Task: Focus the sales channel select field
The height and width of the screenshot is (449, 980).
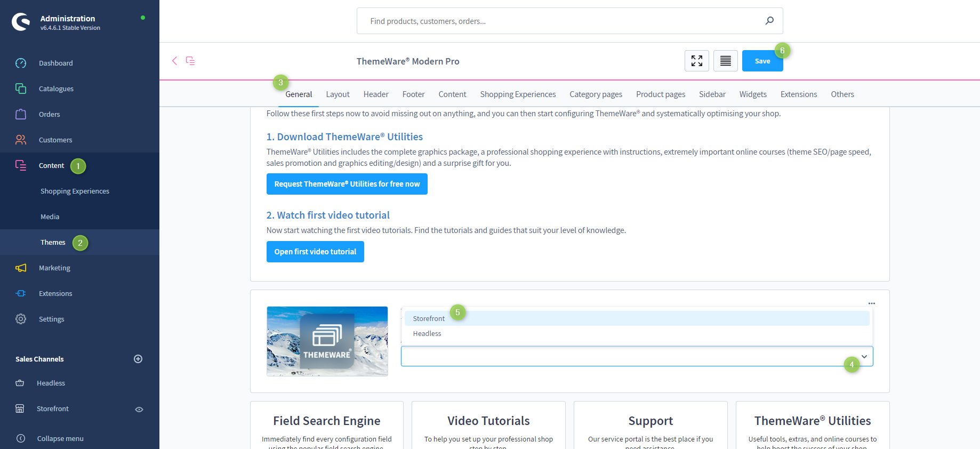Action: pyautogui.click(x=637, y=356)
